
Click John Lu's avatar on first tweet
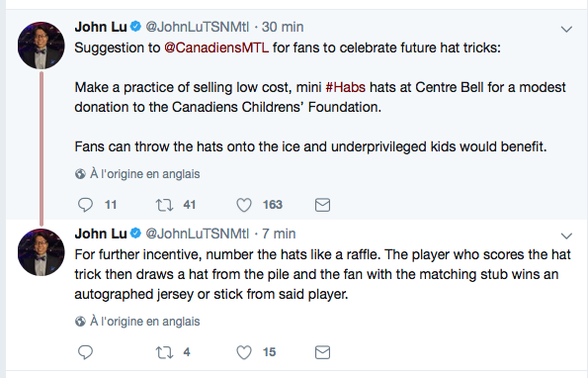(42, 46)
